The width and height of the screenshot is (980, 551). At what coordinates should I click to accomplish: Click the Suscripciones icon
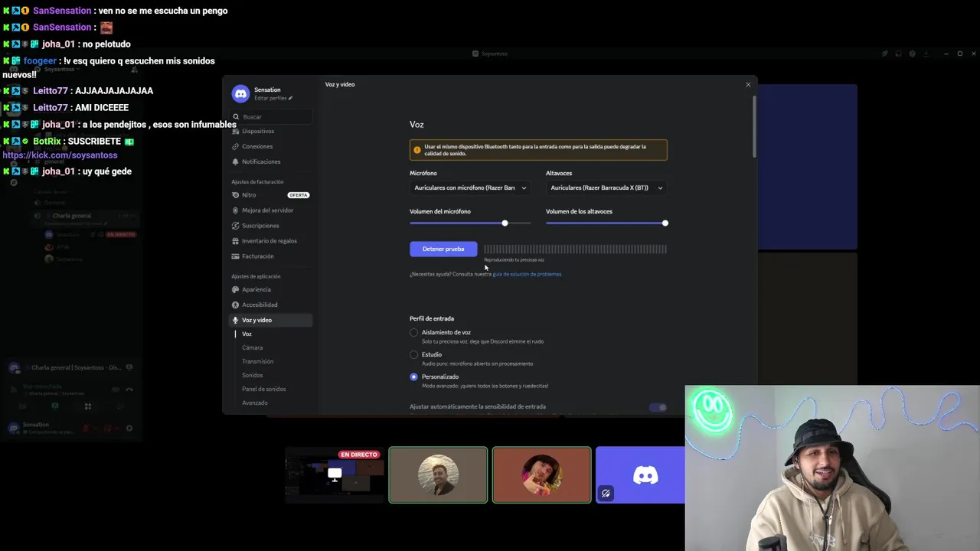pyautogui.click(x=235, y=226)
